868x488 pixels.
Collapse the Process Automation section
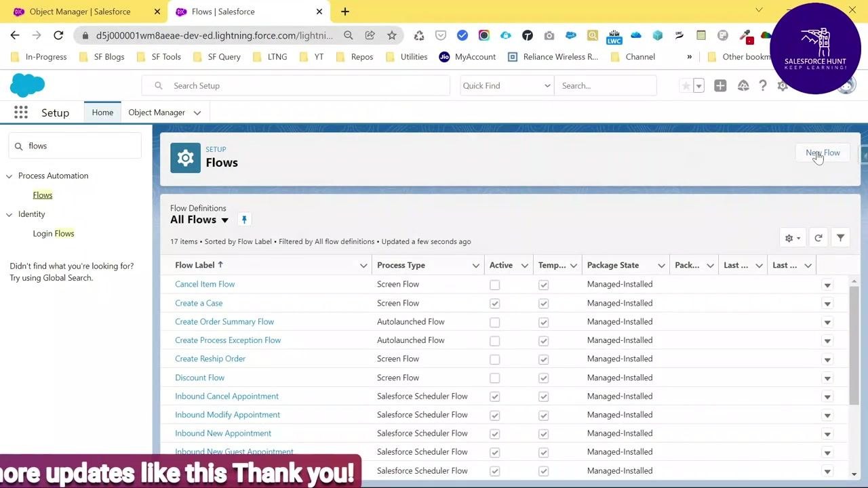click(x=9, y=176)
